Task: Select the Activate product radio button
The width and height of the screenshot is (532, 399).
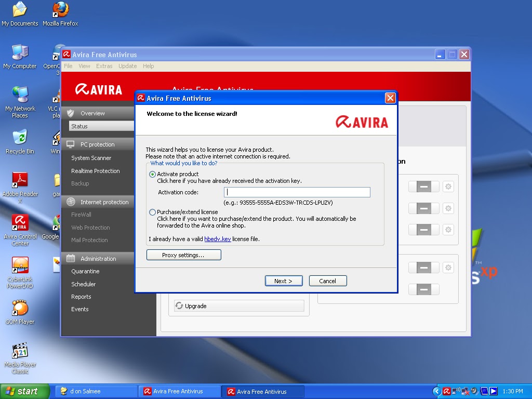Action: point(152,174)
